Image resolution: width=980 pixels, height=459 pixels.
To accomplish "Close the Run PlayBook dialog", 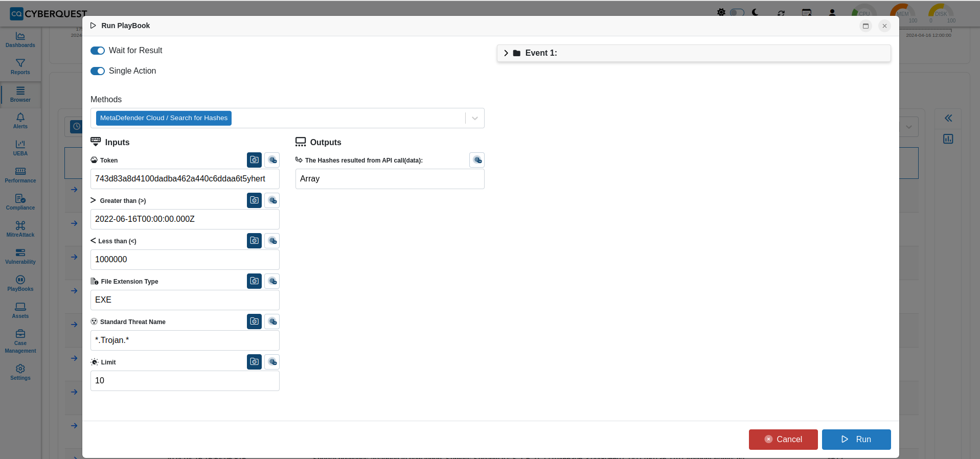I will pos(884,26).
